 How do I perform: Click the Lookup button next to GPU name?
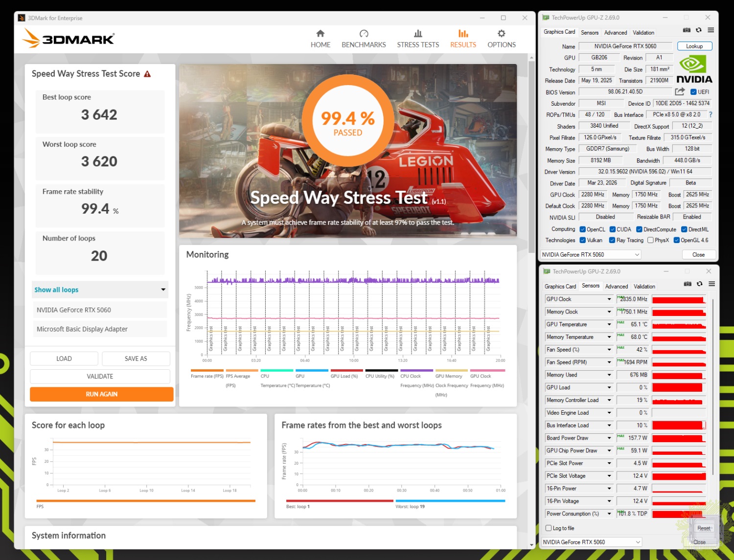tap(694, 46)
